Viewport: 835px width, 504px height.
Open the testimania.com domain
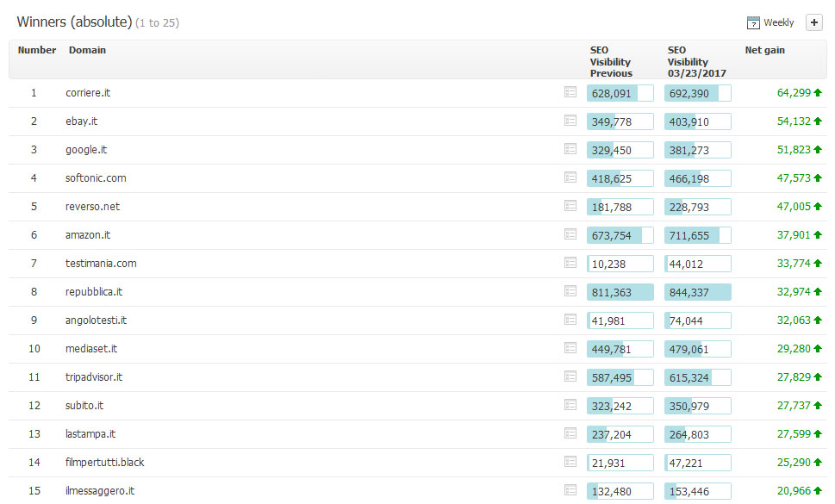coord(101,264)
